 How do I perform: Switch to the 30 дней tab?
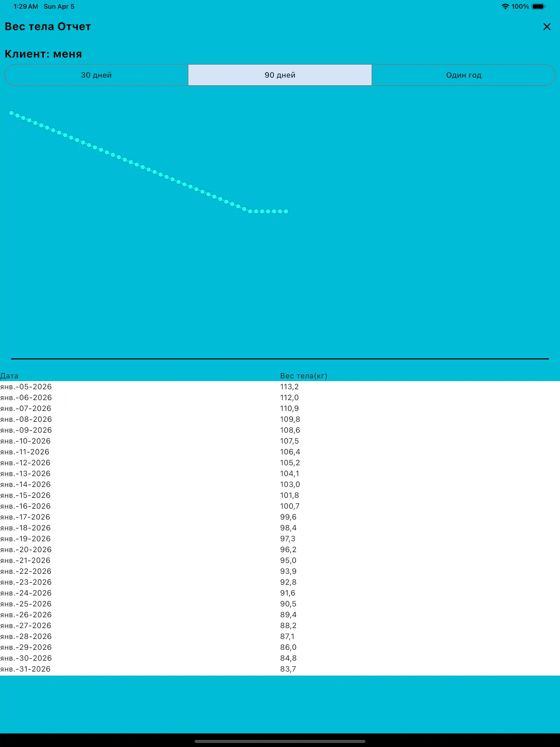(96, 75)
